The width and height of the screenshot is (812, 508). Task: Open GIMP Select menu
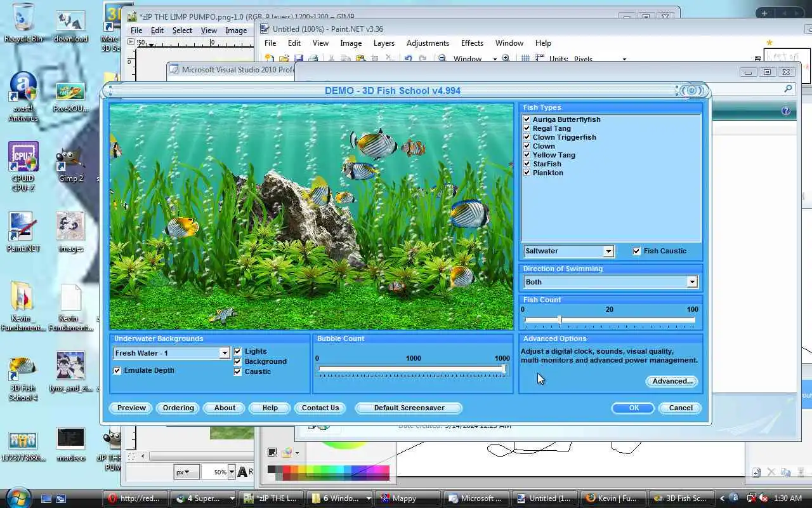click(182, 30)
